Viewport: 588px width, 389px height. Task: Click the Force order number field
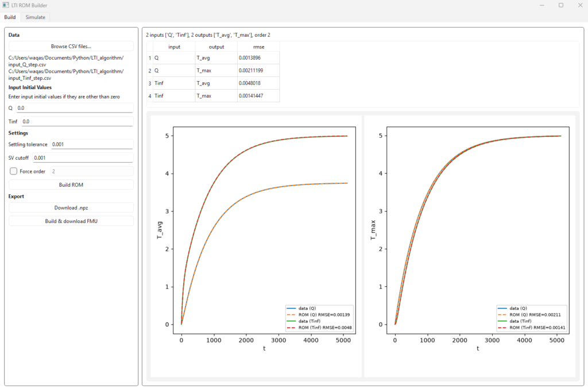click(x=91, y=171)
